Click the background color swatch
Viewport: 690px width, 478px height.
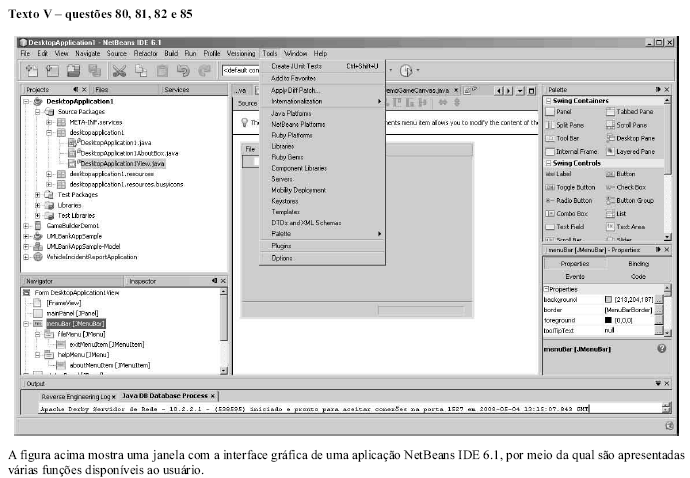coord(608,300)
